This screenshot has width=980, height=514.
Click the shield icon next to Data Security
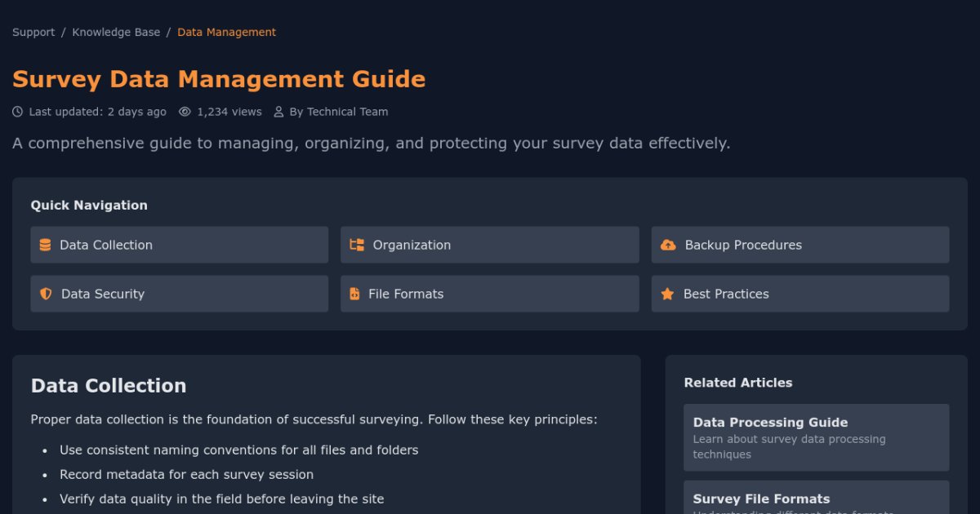[x=46, y=293]
